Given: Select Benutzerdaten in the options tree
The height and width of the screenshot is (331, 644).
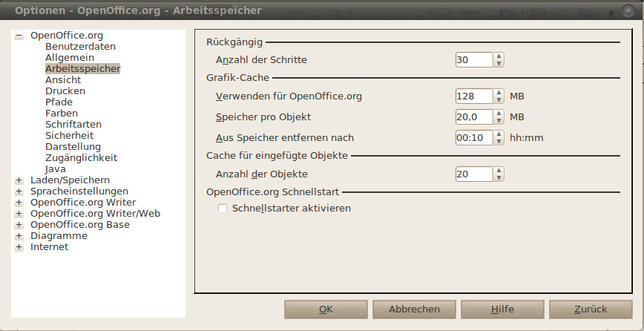Looking at the screenshot, I should pos(80,47).
